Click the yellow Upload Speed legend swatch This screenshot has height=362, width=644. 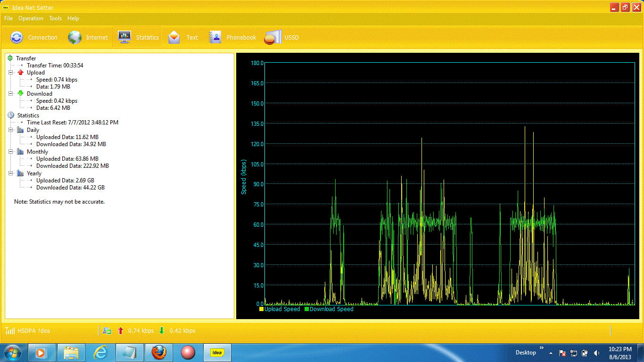tap(262, 309)
